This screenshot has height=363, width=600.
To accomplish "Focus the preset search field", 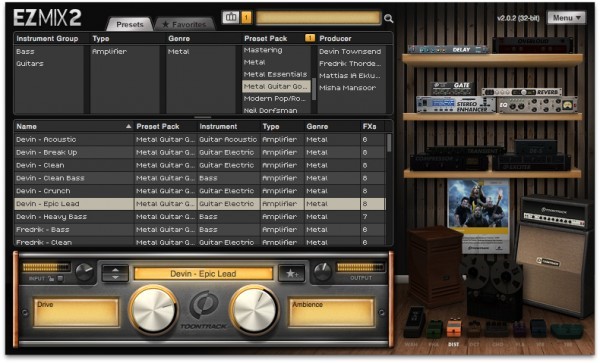I will pos(318,18).
